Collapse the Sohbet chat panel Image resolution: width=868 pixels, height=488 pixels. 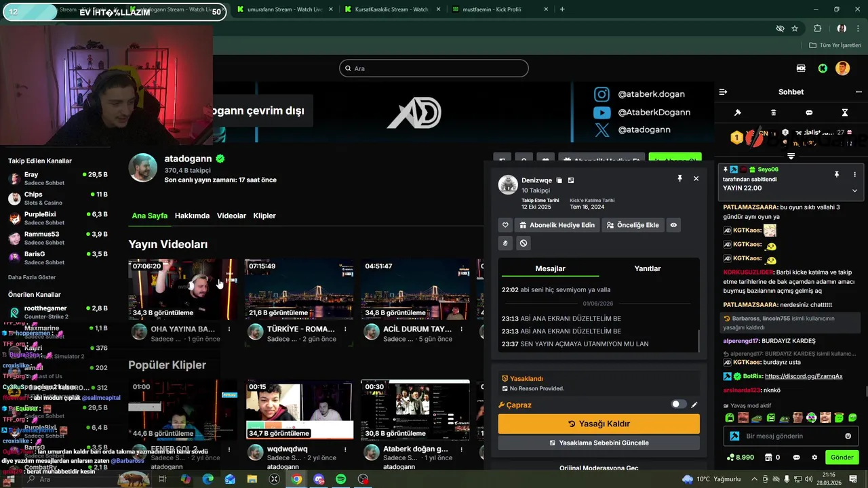pos(723,91)
